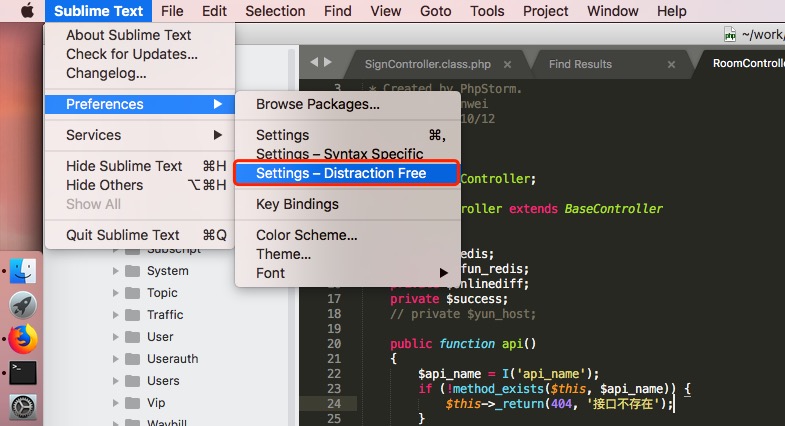Open the Apple menu
This screenshot has height=426, width=785.
(x=27, y=11)
